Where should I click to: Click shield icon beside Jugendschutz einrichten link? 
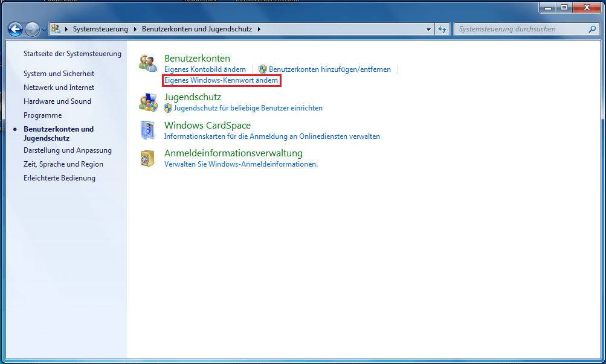coord(168,108)
